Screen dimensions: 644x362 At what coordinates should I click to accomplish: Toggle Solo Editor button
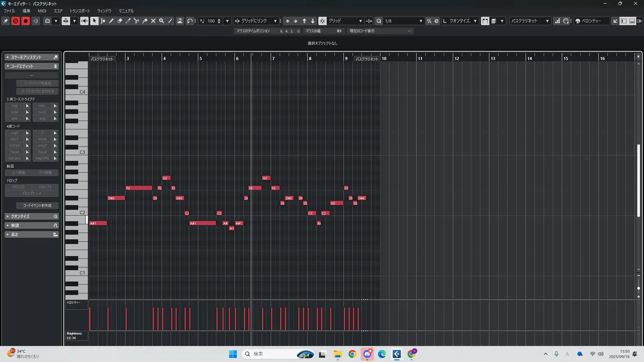point(15,21)
